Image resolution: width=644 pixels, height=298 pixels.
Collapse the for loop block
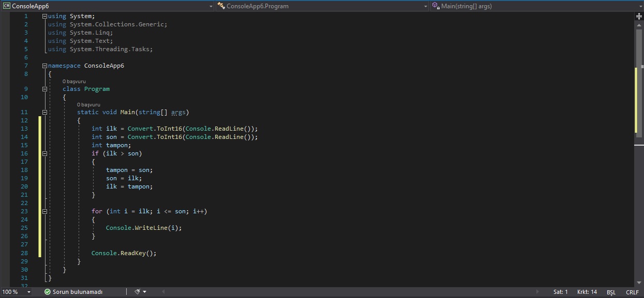point(44,211)
